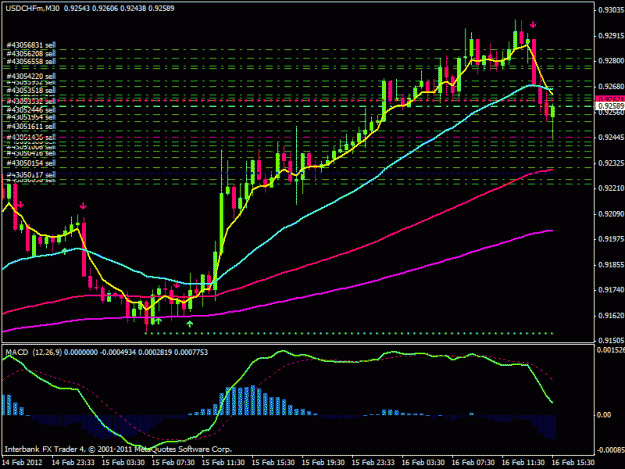Click the pink down arrow above the 14 Feb 23:33 drop candle

(83, 206)
